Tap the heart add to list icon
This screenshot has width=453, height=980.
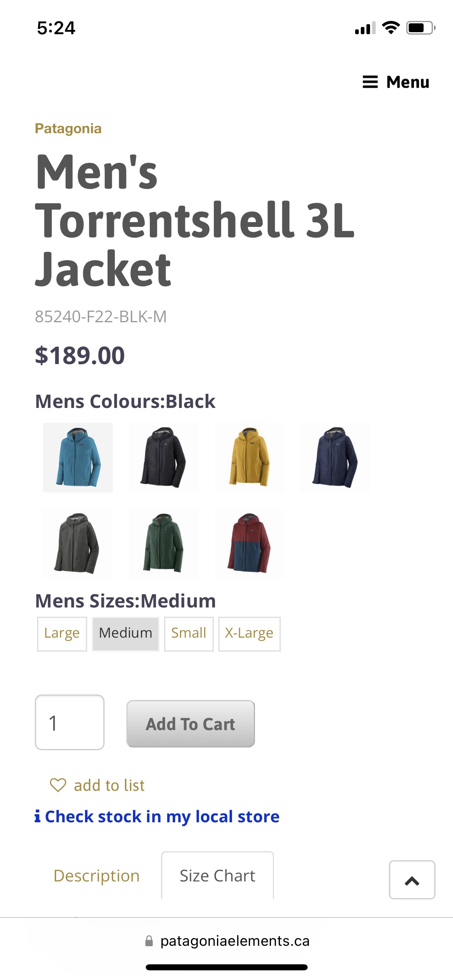[x=58, y=785]
